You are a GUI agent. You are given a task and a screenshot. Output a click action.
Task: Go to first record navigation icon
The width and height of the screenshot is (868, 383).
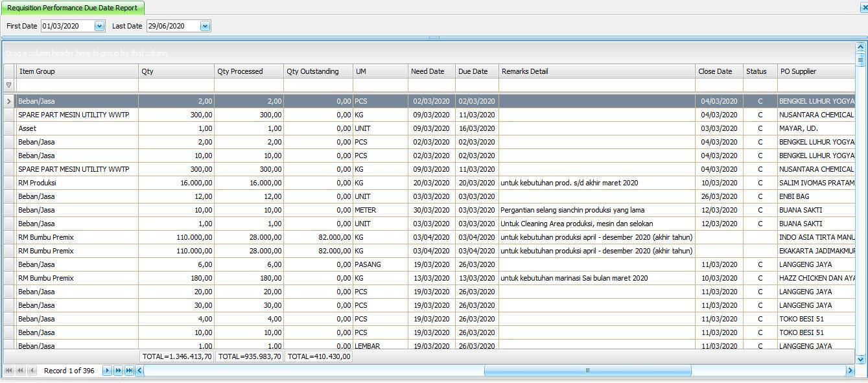(x=9, y=371)
